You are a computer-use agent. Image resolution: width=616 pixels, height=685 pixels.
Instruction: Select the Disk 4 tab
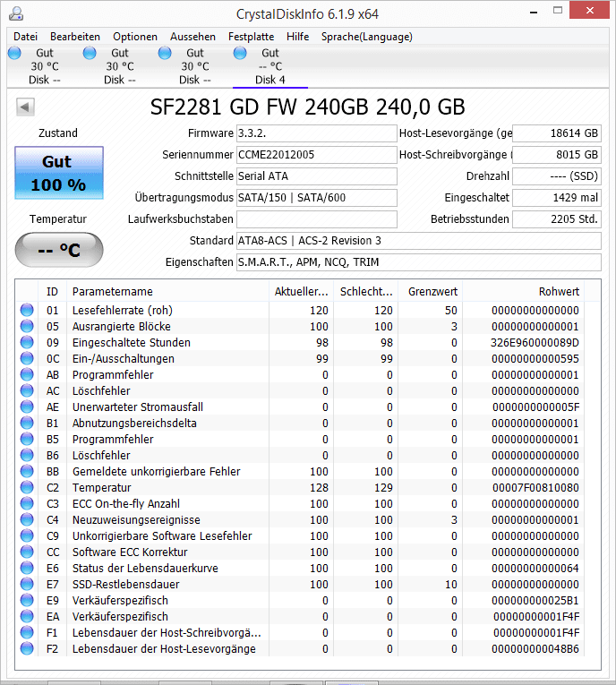click(x=270, y=66)
